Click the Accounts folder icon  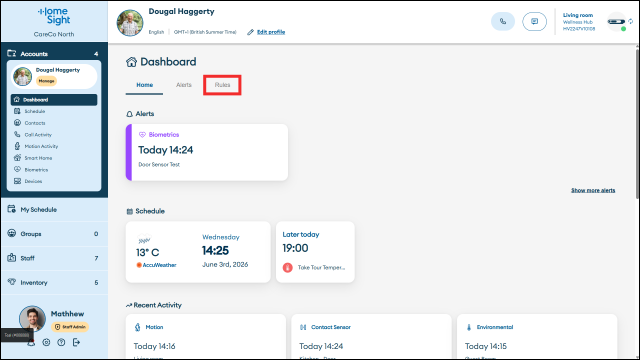click(x=12, y=53)
